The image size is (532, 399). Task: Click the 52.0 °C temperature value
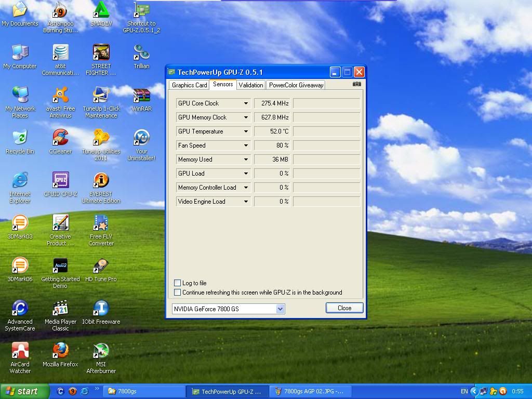point(273,131)
